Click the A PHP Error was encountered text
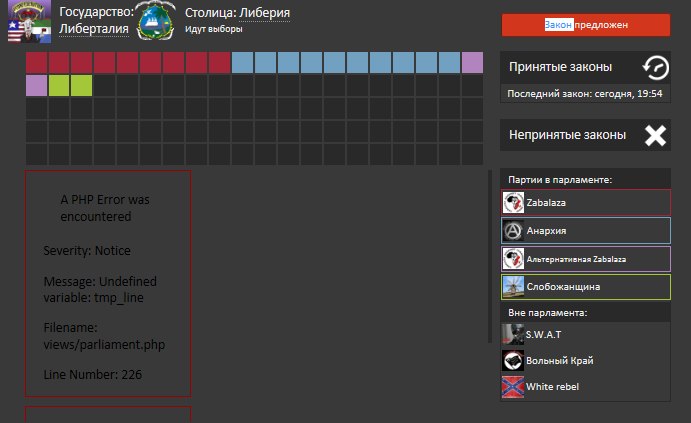The height and width of the screenshot is (423, 691). (x=105, y=208)
